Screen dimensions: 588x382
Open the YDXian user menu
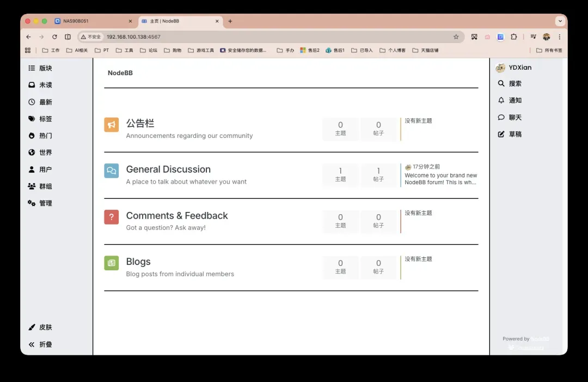tap(513, 68)
